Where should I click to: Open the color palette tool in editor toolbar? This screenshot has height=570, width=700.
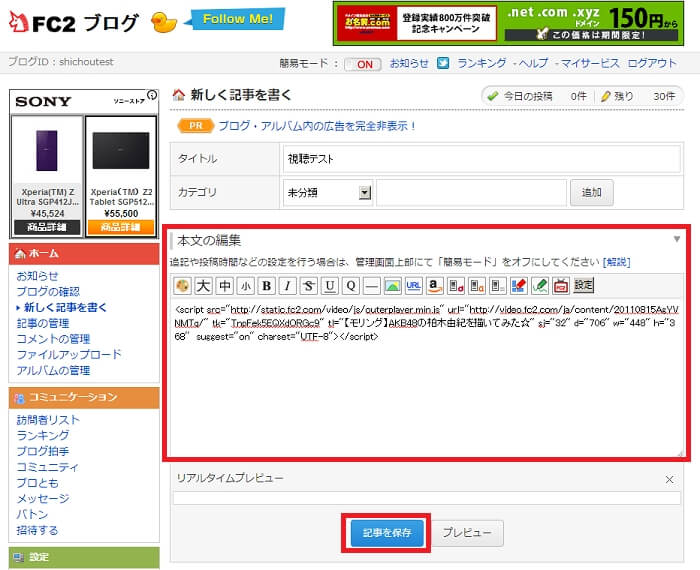(x=182, y=286)
